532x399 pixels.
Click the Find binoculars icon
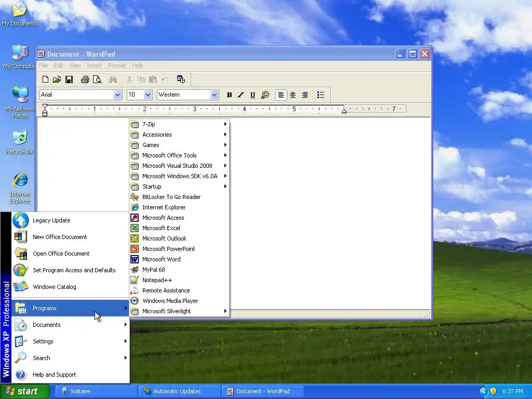point(113,79)
